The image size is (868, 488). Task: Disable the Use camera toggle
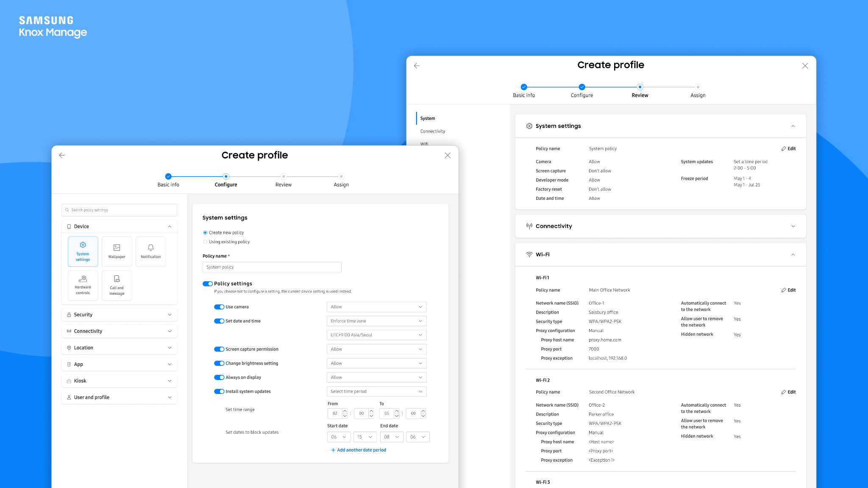click(219, 307)
